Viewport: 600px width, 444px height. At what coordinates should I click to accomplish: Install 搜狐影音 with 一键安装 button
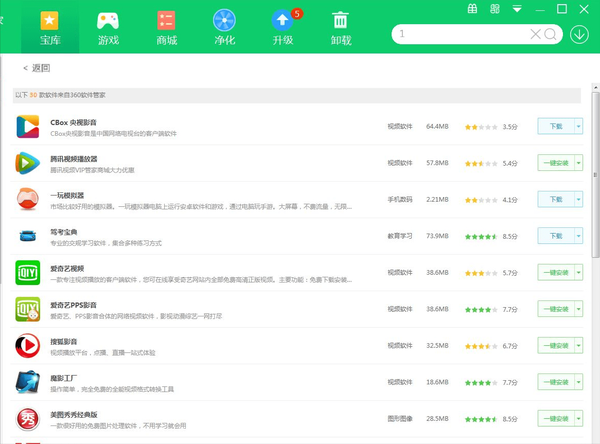click(x=556, y=346)
